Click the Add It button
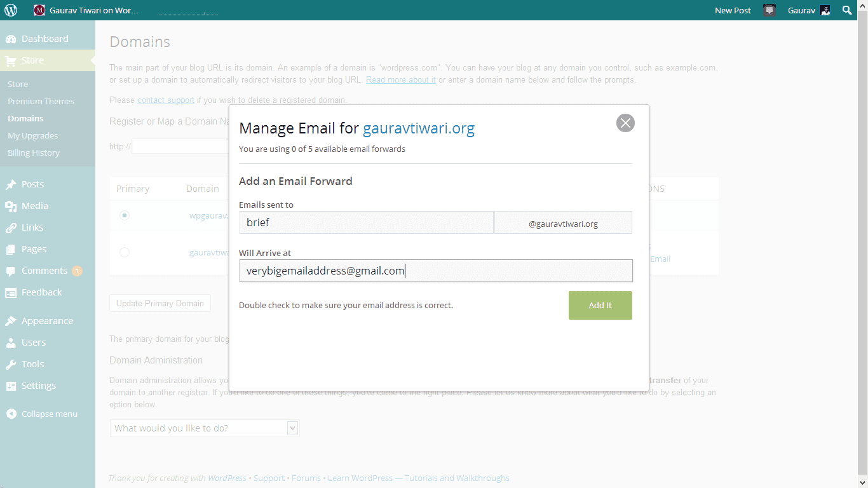The image size is (868, 488). pyautogui.click(x=600, y=305)
